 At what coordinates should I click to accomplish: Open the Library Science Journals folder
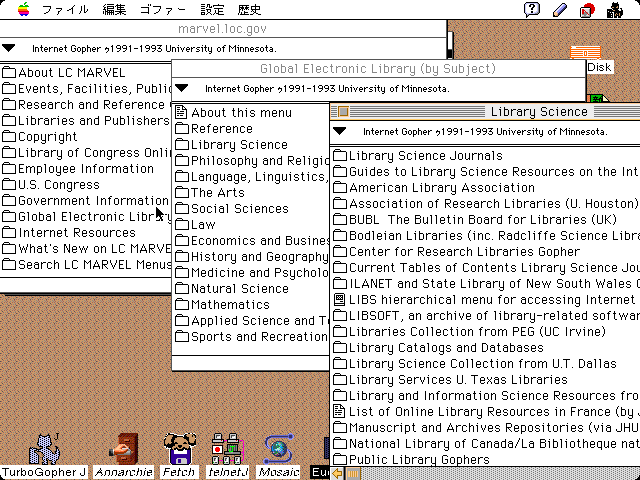(x=425, y=156)
